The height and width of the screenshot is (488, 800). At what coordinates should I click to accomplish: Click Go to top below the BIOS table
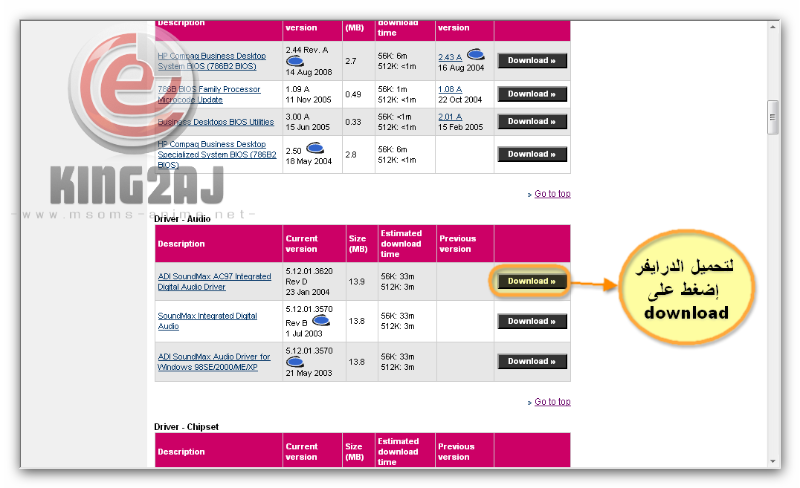[x=552, y=194]
